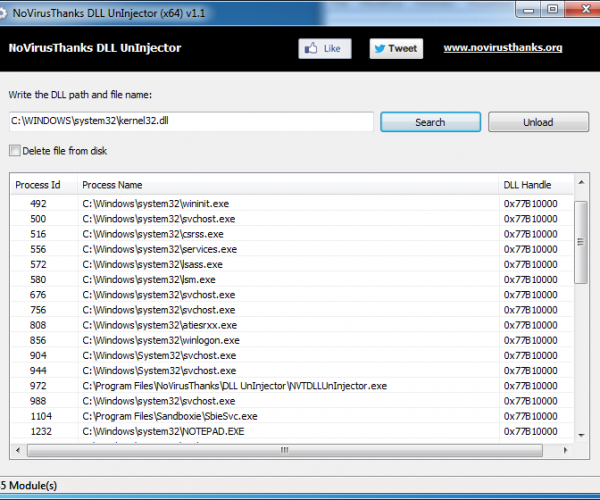600x500 pixels.
Task: Select process 904 svchost.exe row
Action: tap(292, 355)
